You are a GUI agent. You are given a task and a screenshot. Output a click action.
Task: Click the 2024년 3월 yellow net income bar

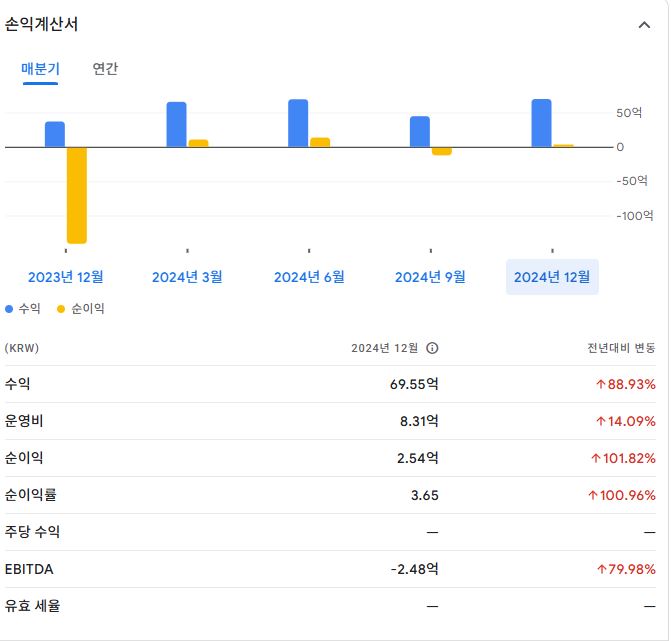(x=198, y=143)
